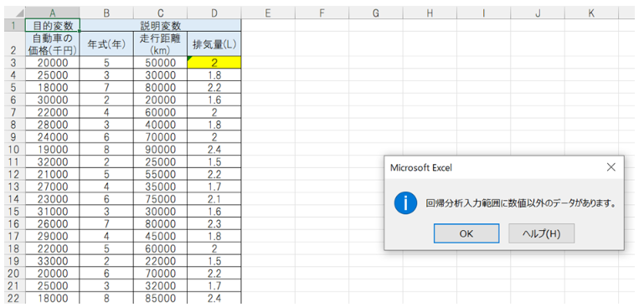Click the Microsoft Excel dialog title
The image size is (644, 307).
pyautogui.click(x=421, y=167)
